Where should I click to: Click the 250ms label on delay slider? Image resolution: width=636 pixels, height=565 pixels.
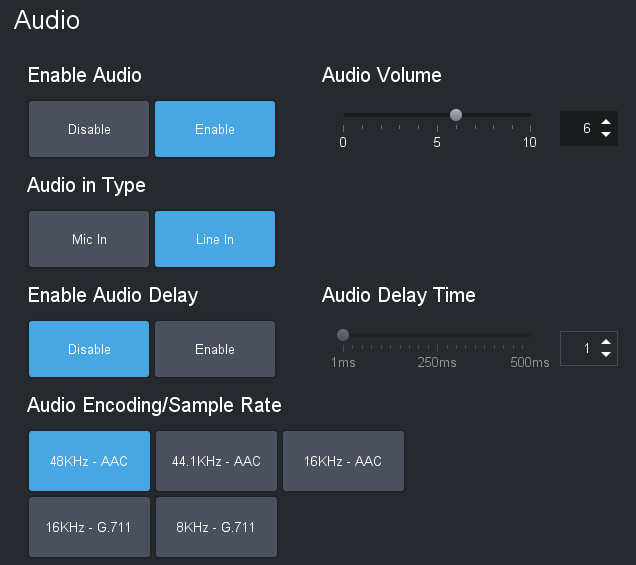pos(437,362)
